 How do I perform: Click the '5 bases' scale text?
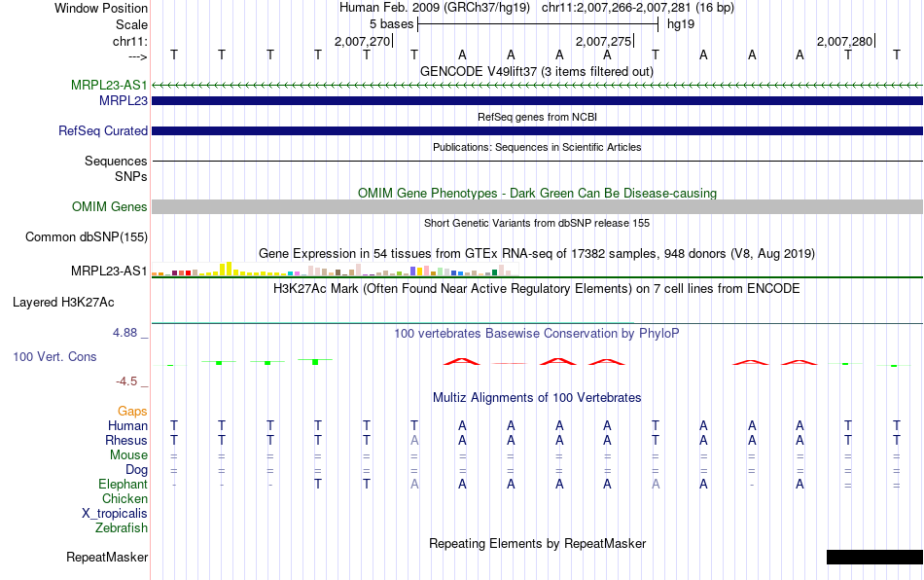point(391,24)
